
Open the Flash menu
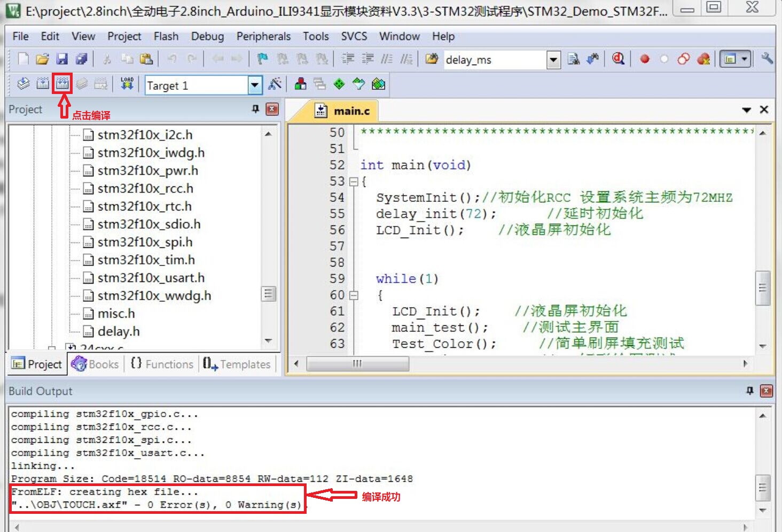pos(166,36)
